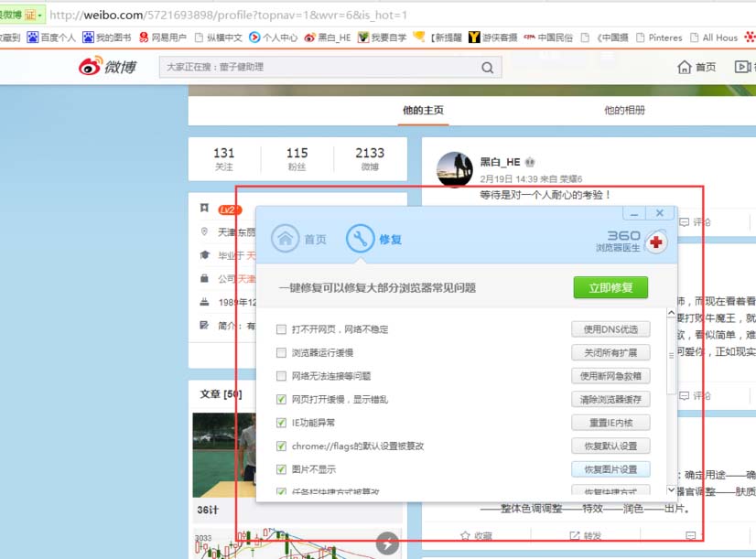
Task: Switch to 修复 tab in browser doctor
Action: tap(374, 239)
